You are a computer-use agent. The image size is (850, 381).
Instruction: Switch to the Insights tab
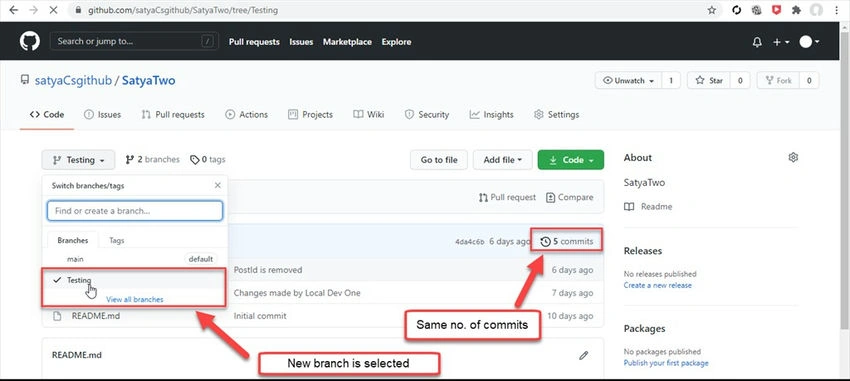(491, 114)
